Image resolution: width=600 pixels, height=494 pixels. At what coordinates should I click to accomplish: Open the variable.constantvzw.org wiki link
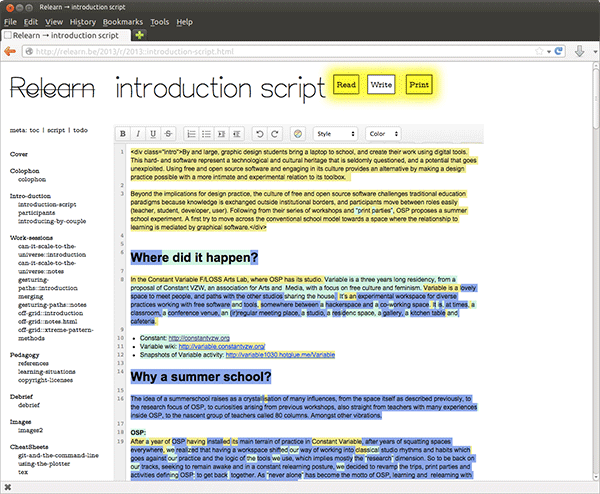[x=222, y=346]
